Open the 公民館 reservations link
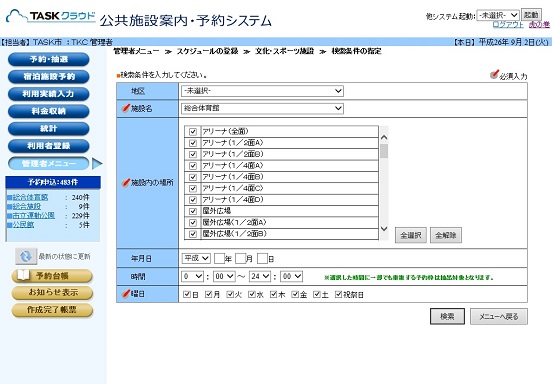 point(23,225)
